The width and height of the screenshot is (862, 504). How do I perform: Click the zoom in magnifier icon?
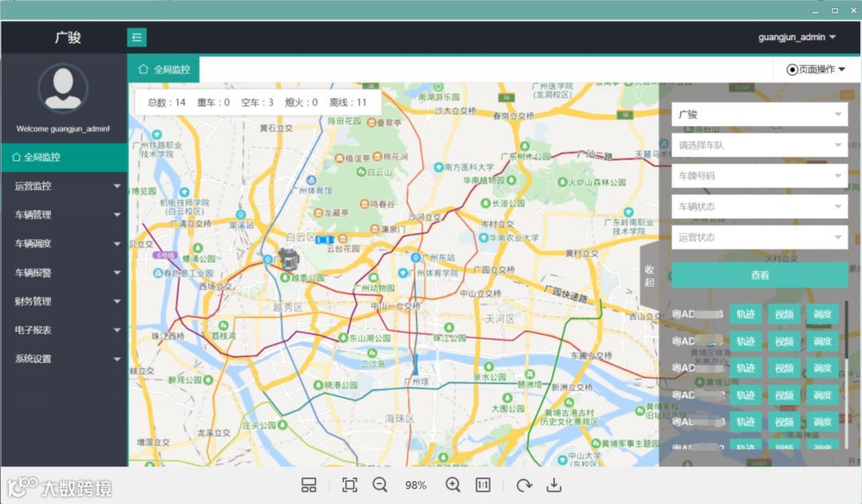pos(453,485)
